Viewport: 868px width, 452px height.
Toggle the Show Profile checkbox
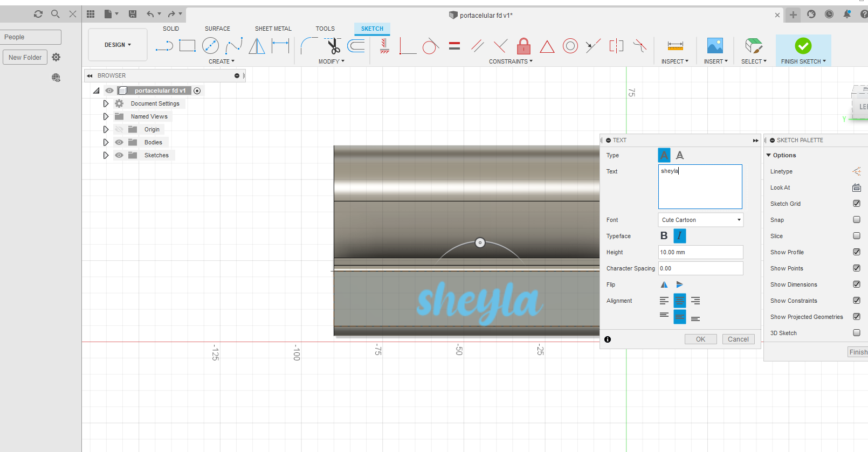[x=857, y=252]
